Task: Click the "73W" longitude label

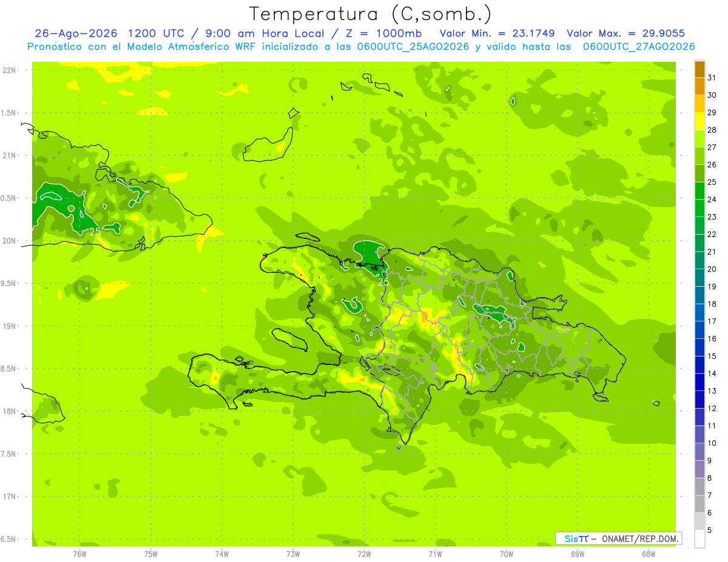Action: click(293, 554)
